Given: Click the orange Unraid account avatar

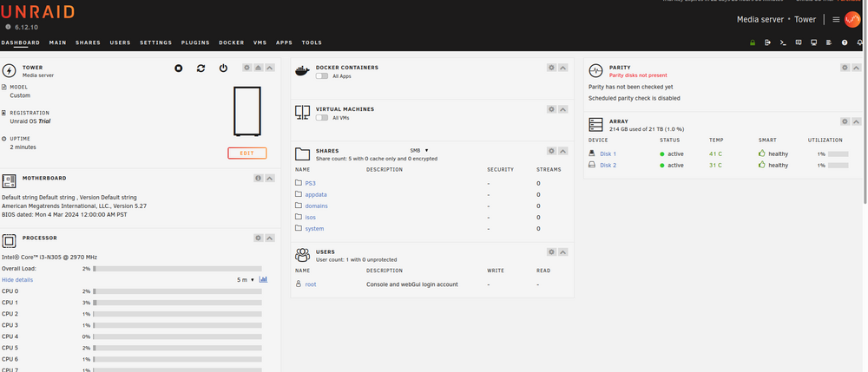Looking at the screenshot, I should (852, 19).
